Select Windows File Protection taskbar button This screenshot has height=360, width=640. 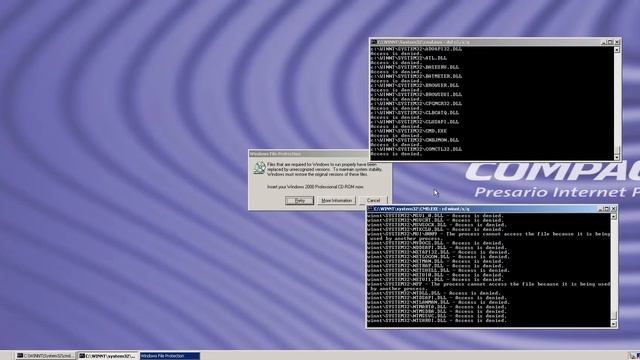[170, 356]
